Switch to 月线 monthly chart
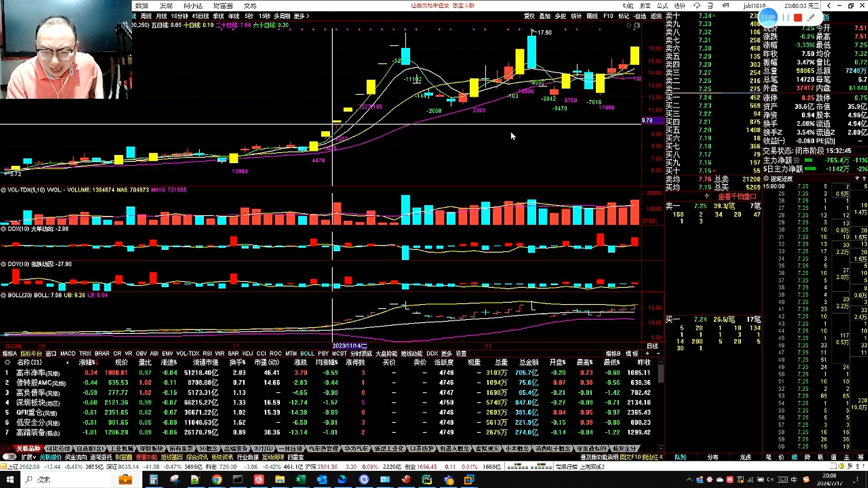 pyautogui.click(x=161, y=16)
